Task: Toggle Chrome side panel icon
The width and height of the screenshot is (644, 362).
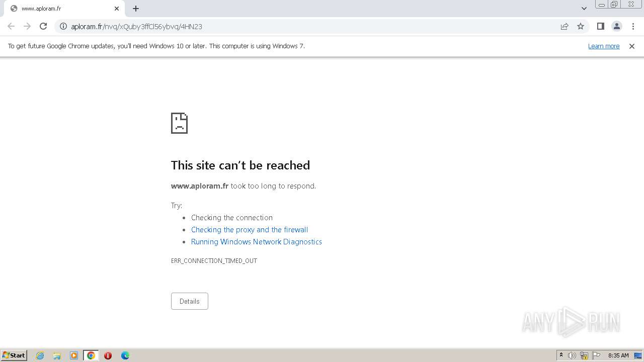Action: (600, 26)
